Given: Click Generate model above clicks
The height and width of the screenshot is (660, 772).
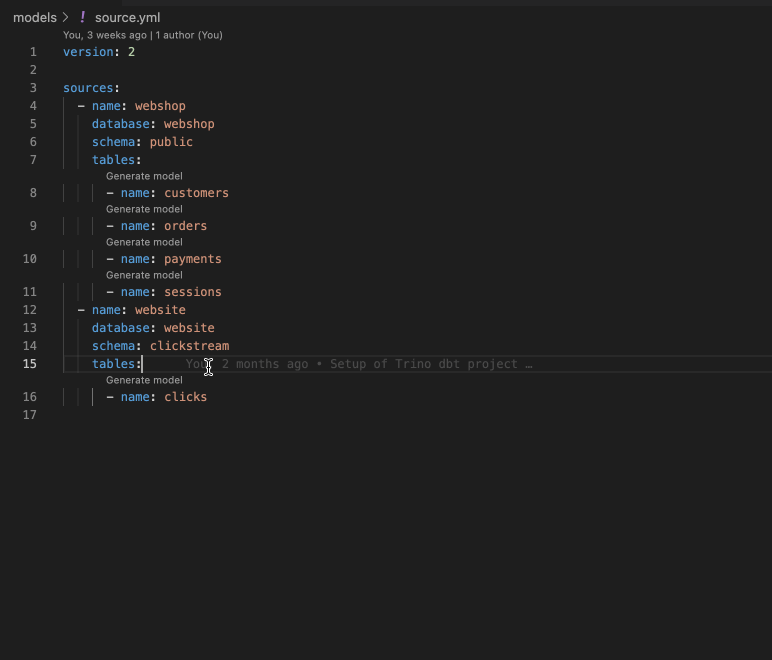Looking at the screenshot, I should pos(144,380).
